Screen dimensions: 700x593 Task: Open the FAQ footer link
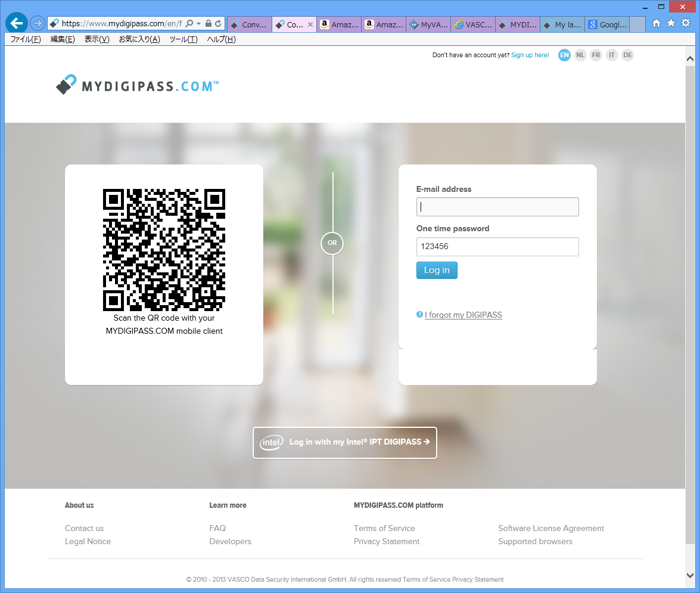pyautogui.click(x=217, y=528)
